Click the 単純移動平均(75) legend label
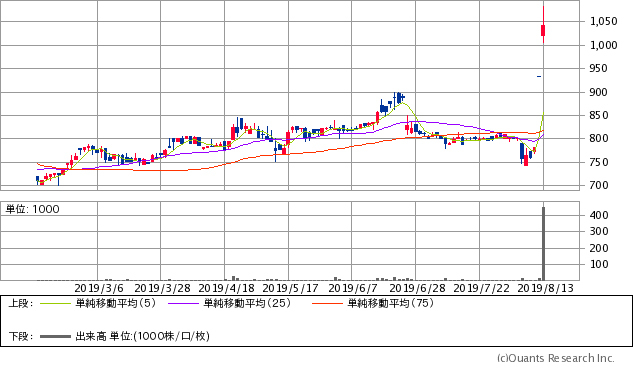This screenshot has height=373, width=633. tap(391, 303)
